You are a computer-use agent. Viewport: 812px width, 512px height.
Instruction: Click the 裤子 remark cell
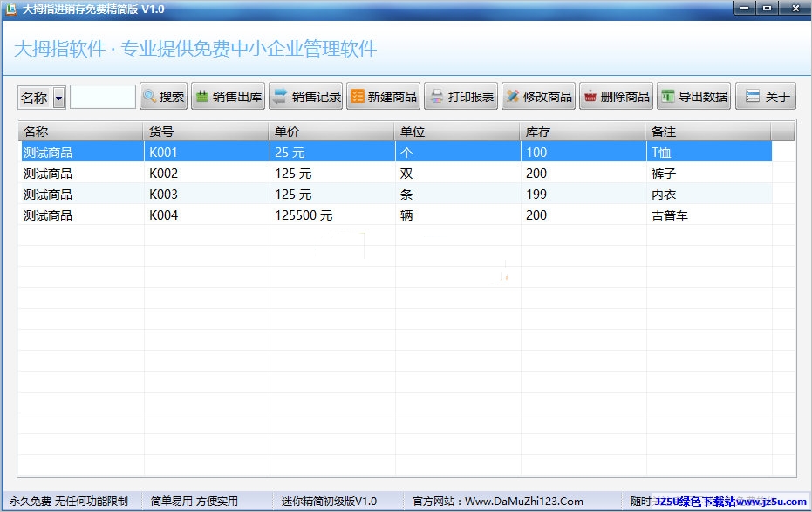pos(709,174)
